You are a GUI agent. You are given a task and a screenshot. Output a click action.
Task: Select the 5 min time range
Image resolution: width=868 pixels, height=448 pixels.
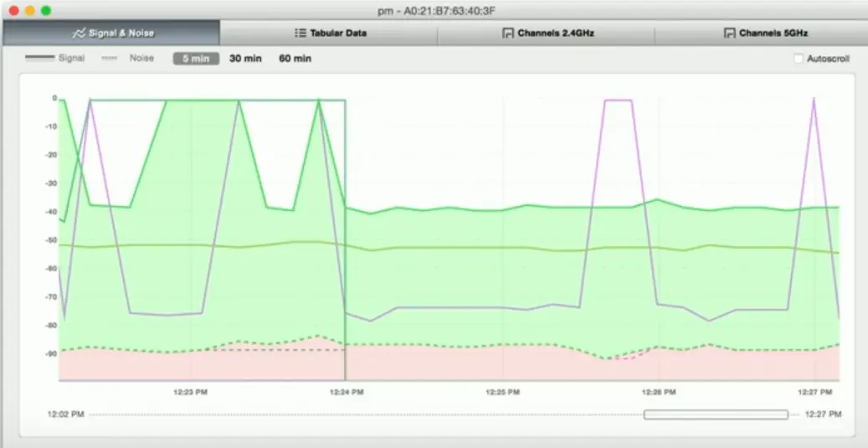point(196,59)
